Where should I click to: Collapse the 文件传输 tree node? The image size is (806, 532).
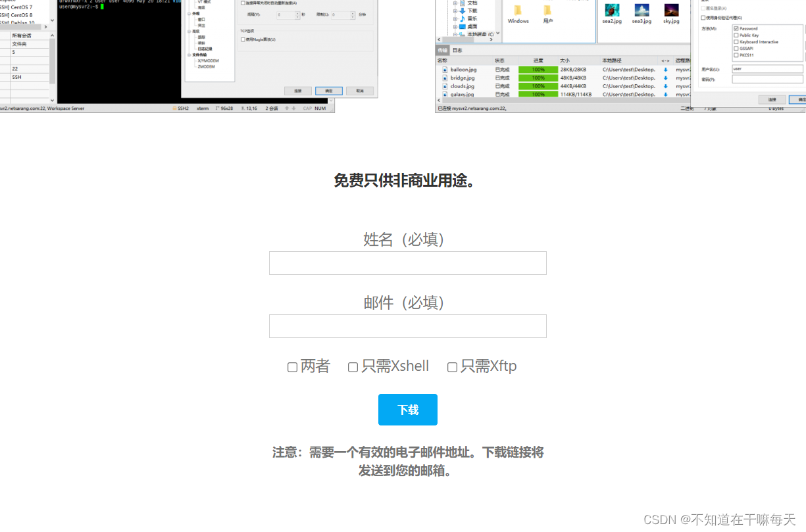click(x=189, y=55)
